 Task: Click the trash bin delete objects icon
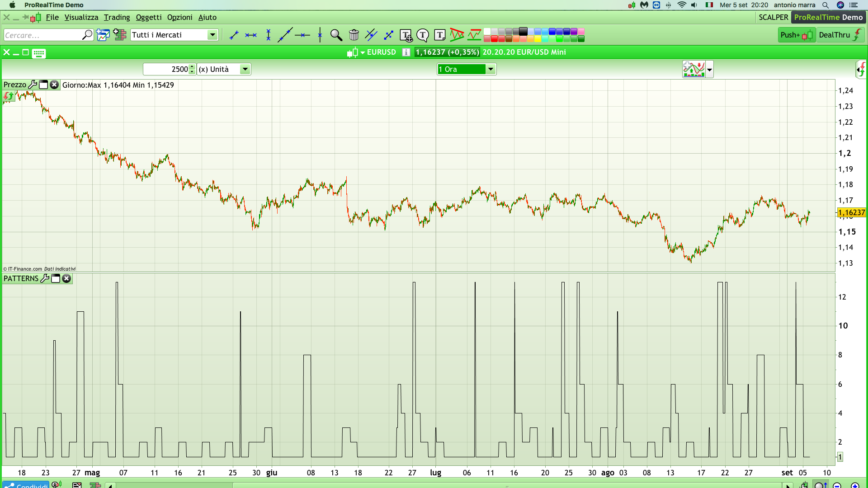354,35
